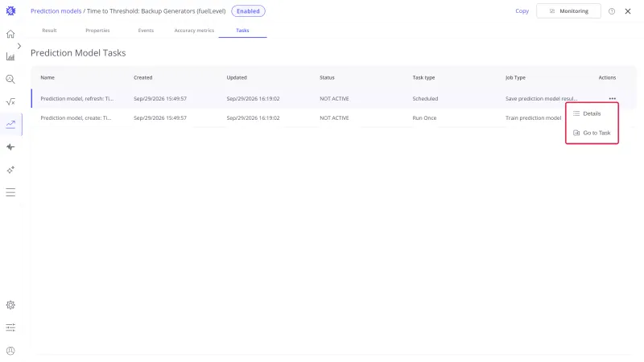Image resolution: width=644 pixels, height=362 pixels.
Task: Click the Job Type column header
Action: (x=515, y=77)
